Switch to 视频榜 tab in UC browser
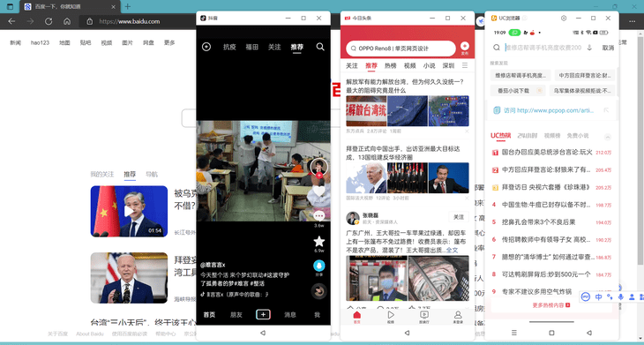This screenshot has width=644, height=345. pyautogui.click(x=552, y=136)
